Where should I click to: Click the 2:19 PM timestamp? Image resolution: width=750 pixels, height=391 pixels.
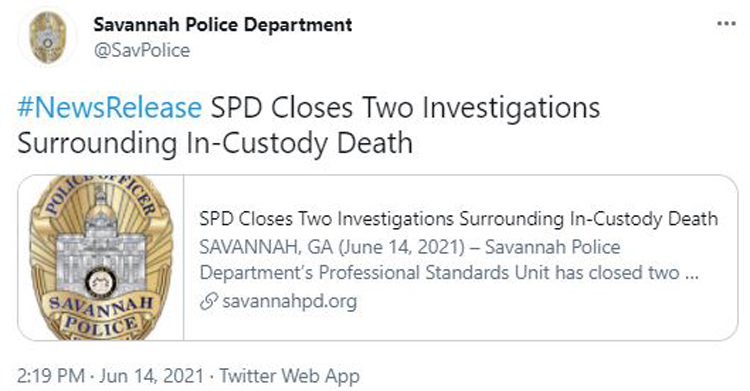coord(51,376)
